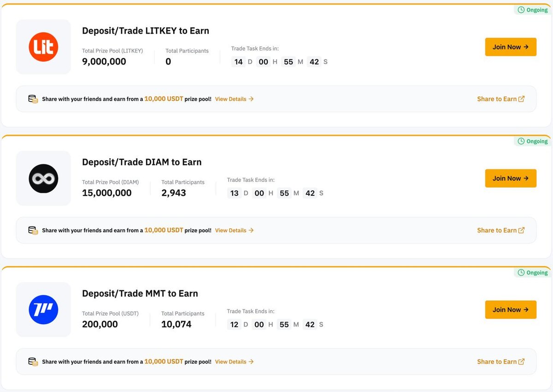Click 'Total Prize Pool (LITKEY)' label
Viewport: 553px width, 392px height.
112,51
